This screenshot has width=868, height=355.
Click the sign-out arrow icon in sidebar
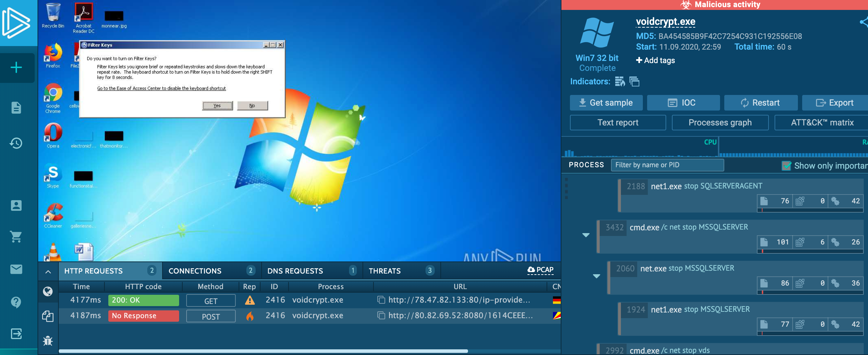click(16, 333)
